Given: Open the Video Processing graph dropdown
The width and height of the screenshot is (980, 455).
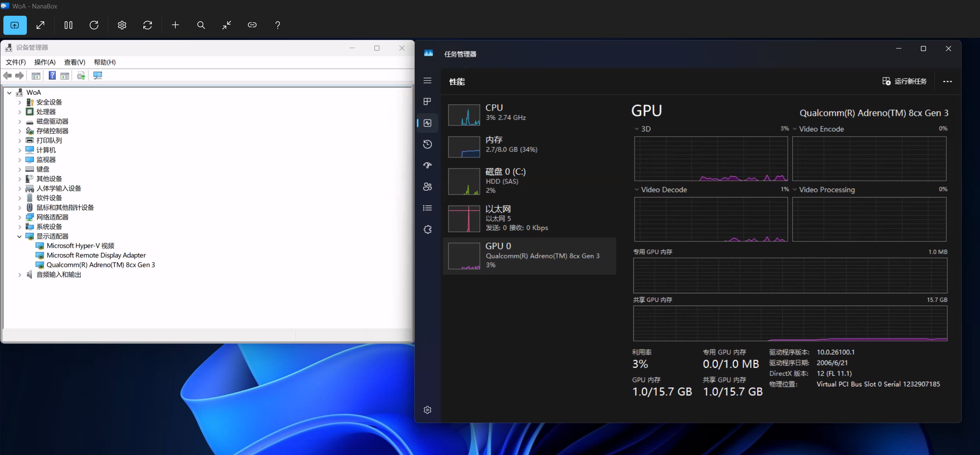Looking at the screenshot, I should point(795,190).
